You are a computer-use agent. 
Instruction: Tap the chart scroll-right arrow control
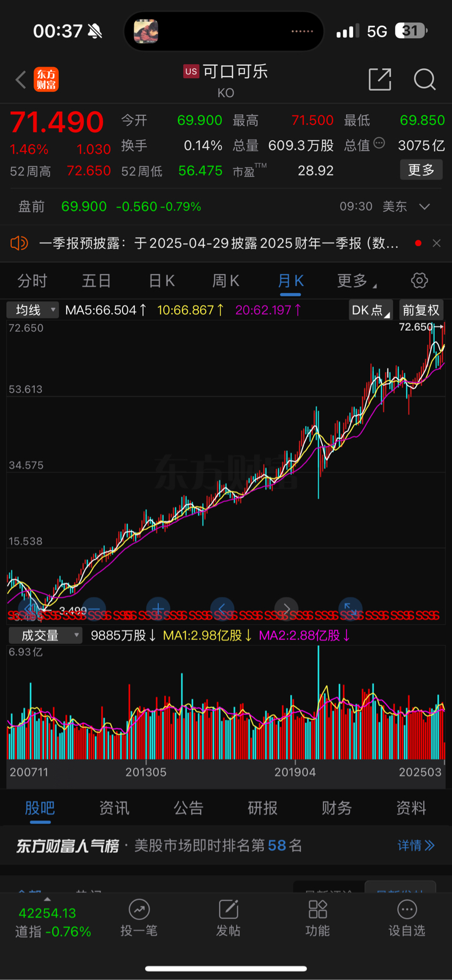coord(286,609)
